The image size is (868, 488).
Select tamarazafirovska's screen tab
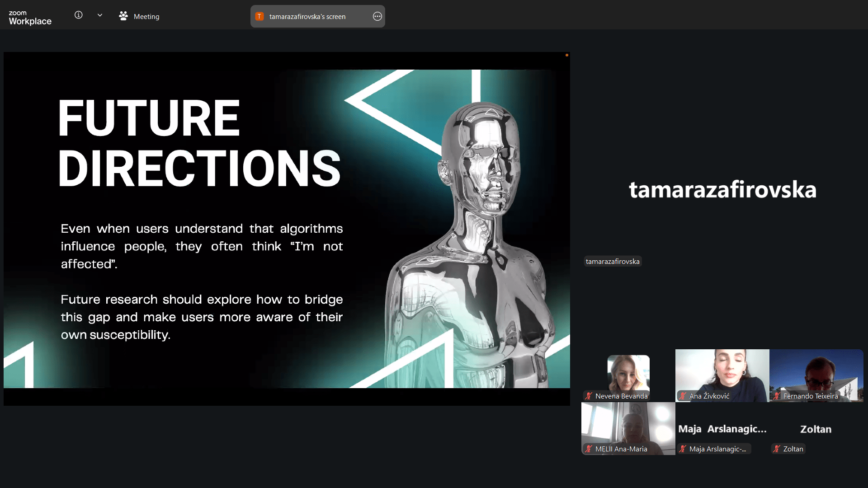[307, 17]
